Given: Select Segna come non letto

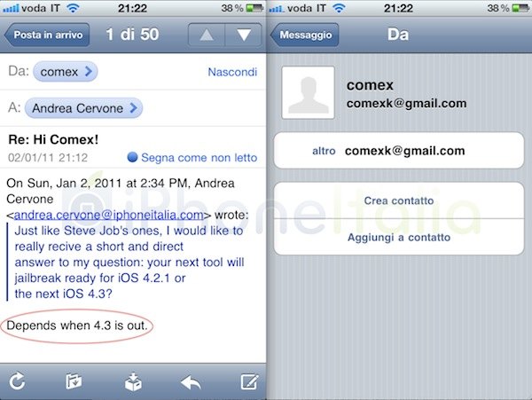Looking at the screenshot, I should [199, 157].
